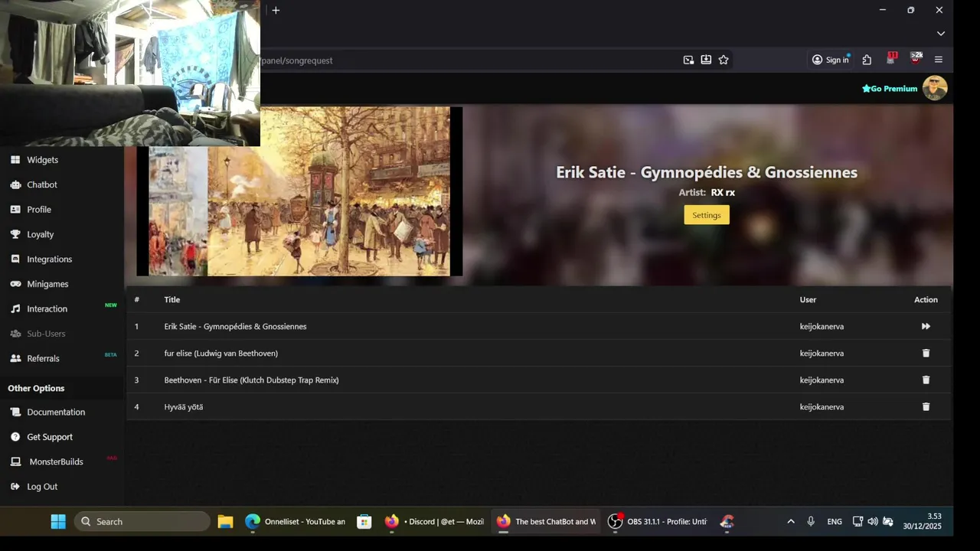Viewport: 980px width, 551px height.
Task: Open a new browser tab with plus
Action: (x=276, y=10)
